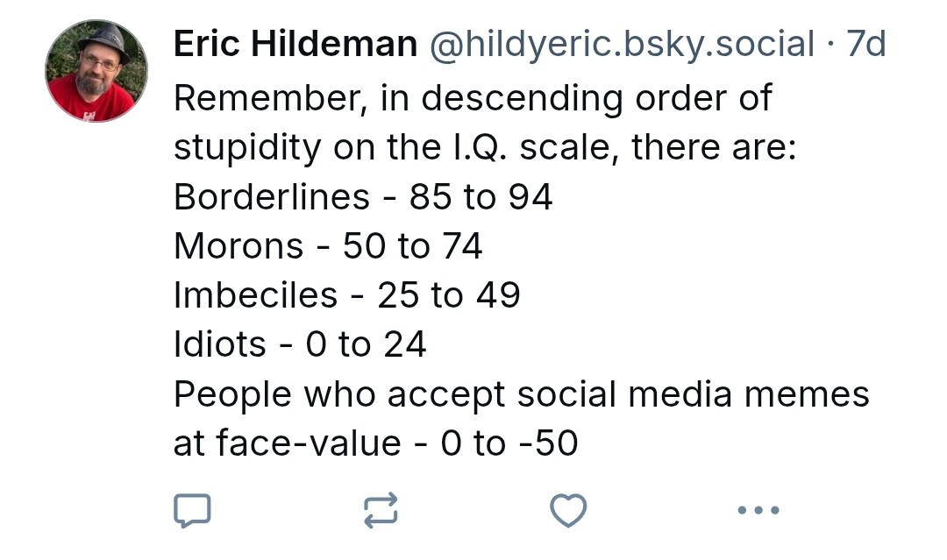Click the display name Eric Hildeman
The image size is (947, 560).
[295, 44]
